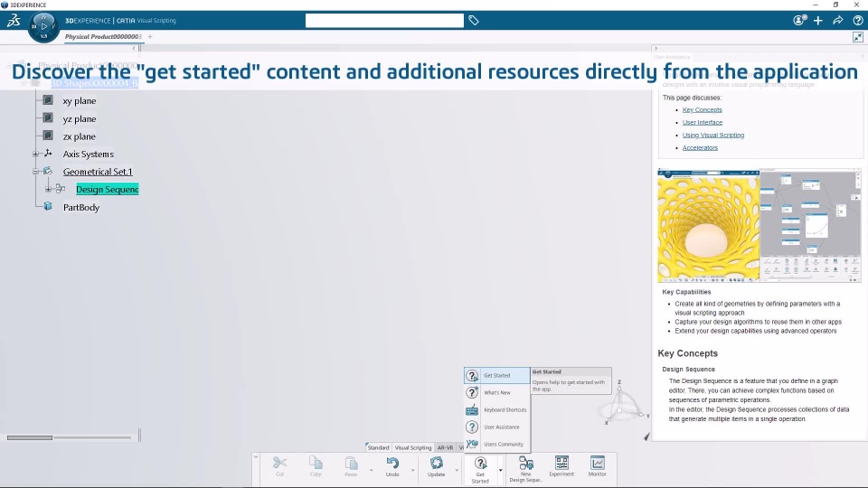Screen dimensions: 868x488
Task: Collapse tree panel with left arrow
Action: click(134, 48)
